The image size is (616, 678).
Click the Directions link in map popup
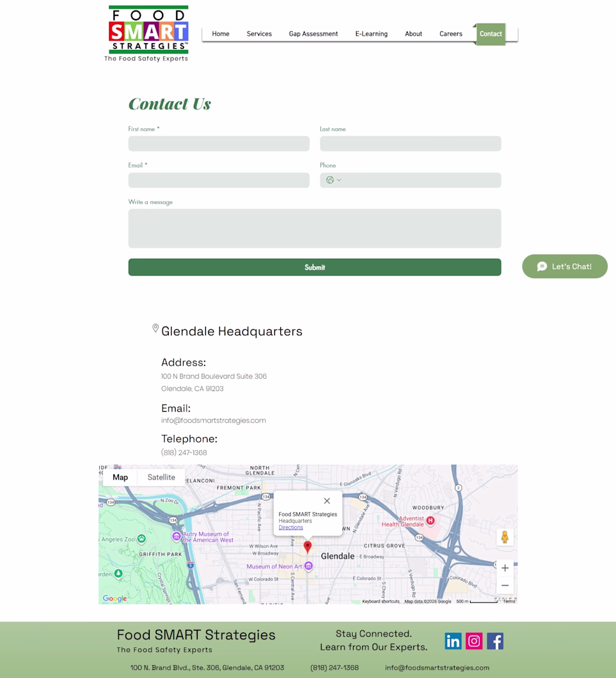tap(291, 528)
